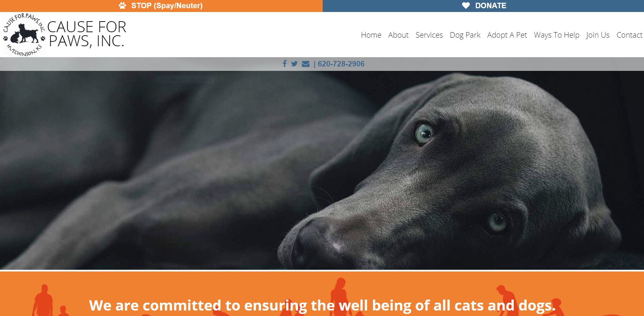Viewport: 644px width, 316px height.
Task: Click the 620-728-2906 phone number
Action: tap(341, 64)
